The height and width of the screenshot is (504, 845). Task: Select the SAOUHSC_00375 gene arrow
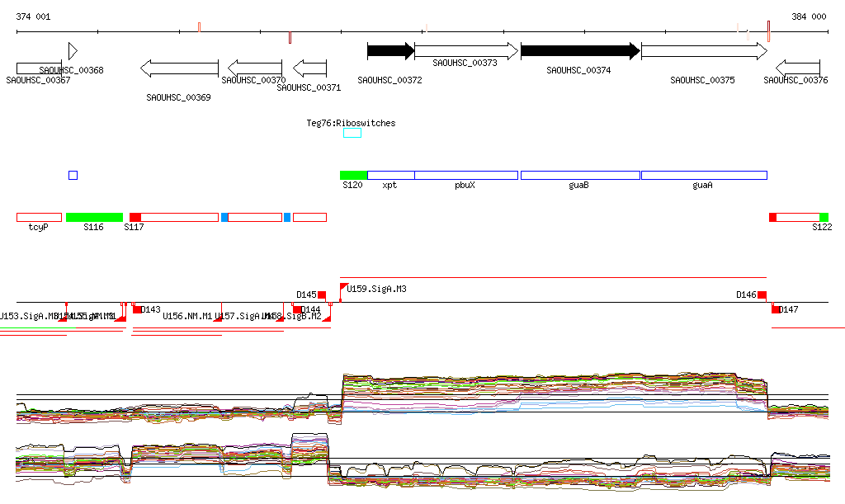click(x=703, y=51)
